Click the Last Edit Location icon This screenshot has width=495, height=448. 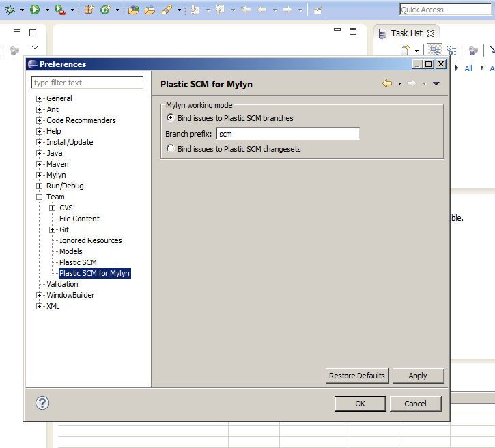(246, 10)
